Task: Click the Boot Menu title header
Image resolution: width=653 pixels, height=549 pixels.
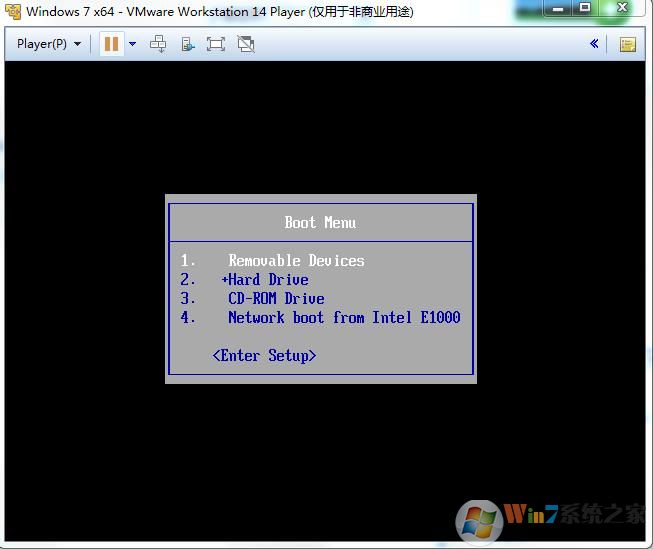Action: [x=320, y=223]
